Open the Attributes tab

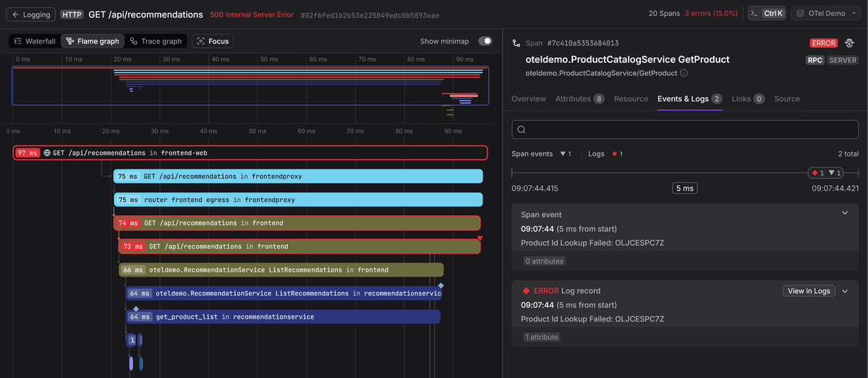579,98
